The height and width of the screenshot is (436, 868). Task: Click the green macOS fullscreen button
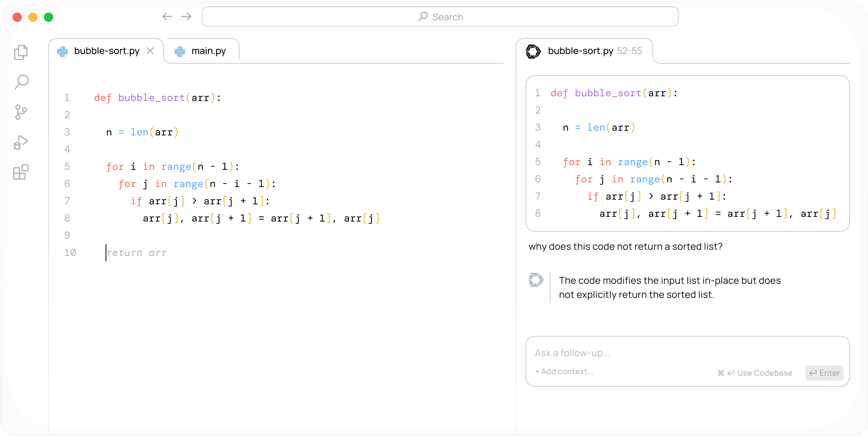[48, 17]
